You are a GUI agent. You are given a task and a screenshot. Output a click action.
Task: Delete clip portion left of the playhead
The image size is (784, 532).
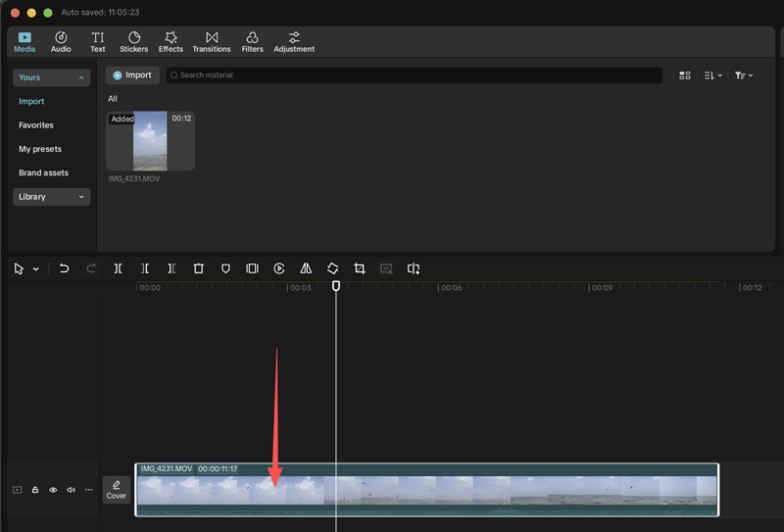tap(144, 268)
